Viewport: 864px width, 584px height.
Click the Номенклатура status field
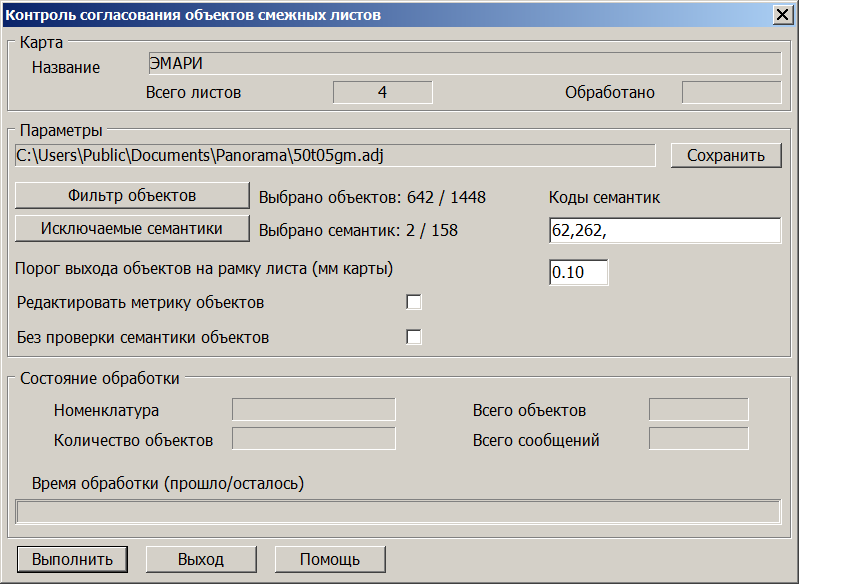pos(314,410)
